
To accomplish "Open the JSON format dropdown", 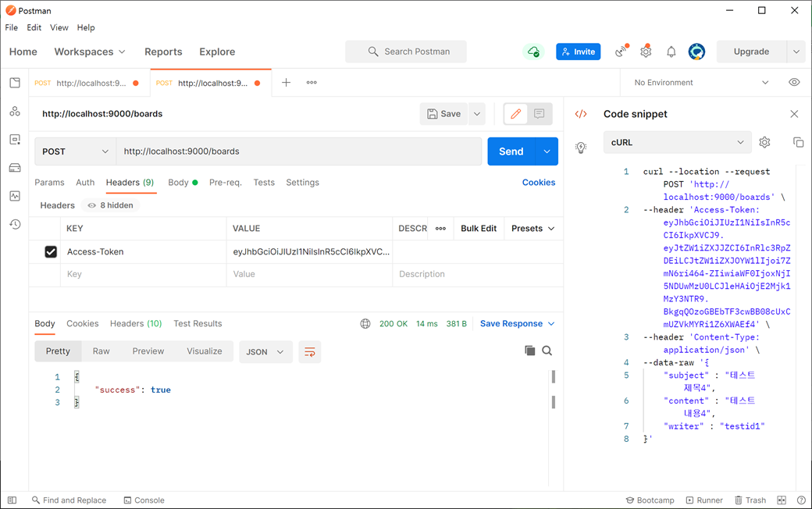I will (x=265, y=352).
